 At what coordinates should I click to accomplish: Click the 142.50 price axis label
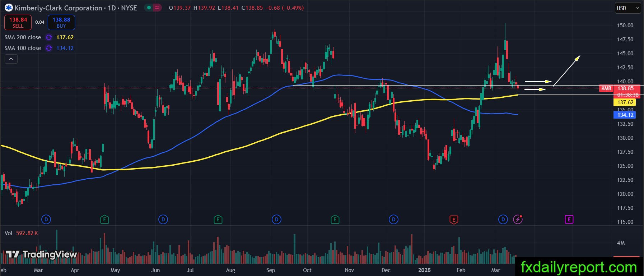(x=625, y=68)
